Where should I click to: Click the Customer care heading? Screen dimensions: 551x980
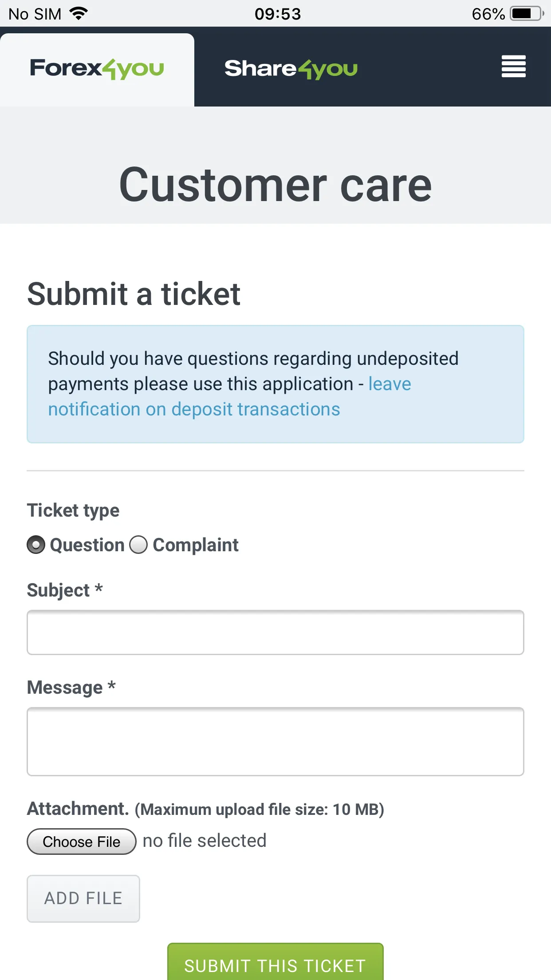tap(275, 185)
